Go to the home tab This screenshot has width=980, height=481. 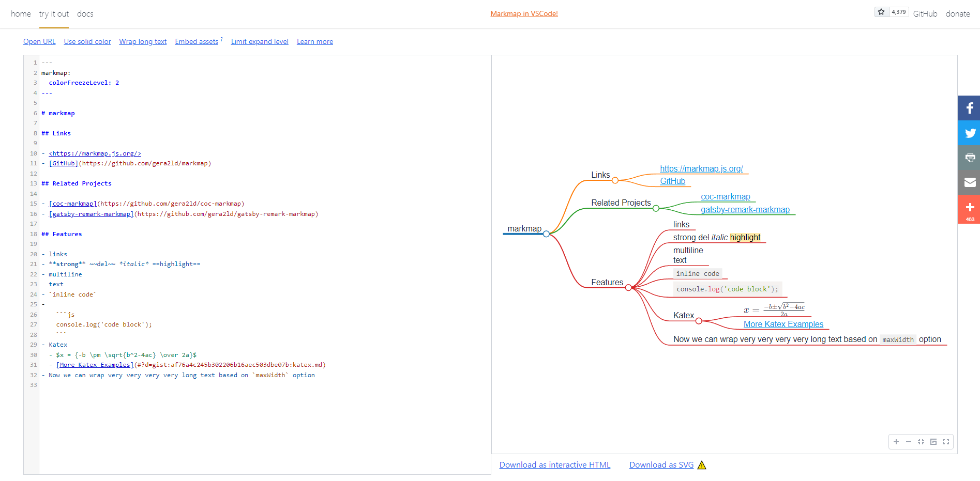21,14
